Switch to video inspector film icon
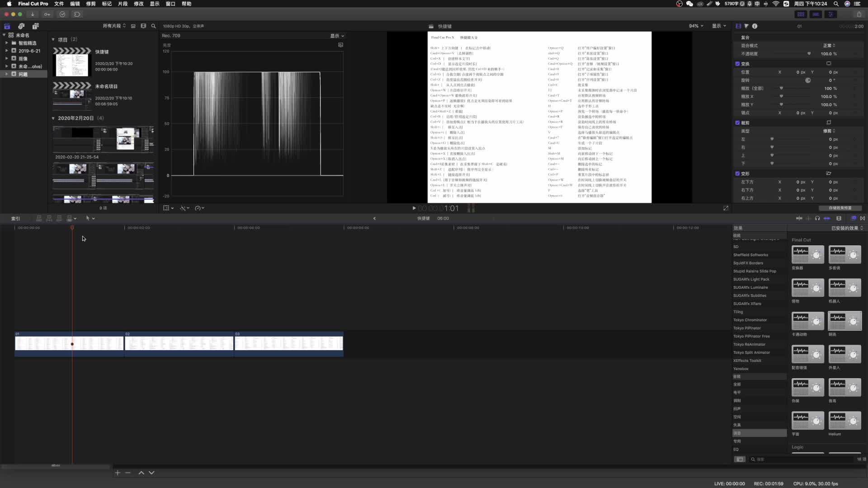 click(x=738, y=26)
